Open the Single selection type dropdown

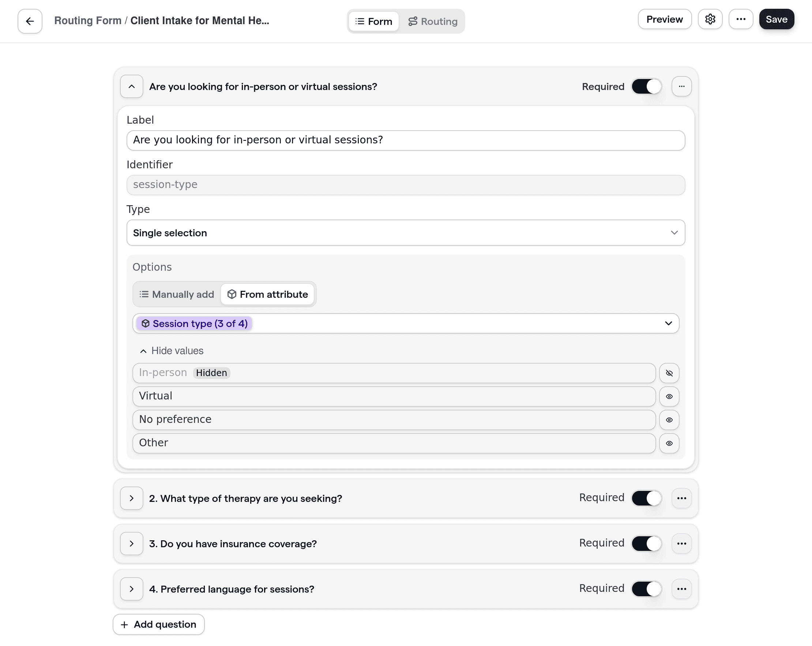(405, 233)
